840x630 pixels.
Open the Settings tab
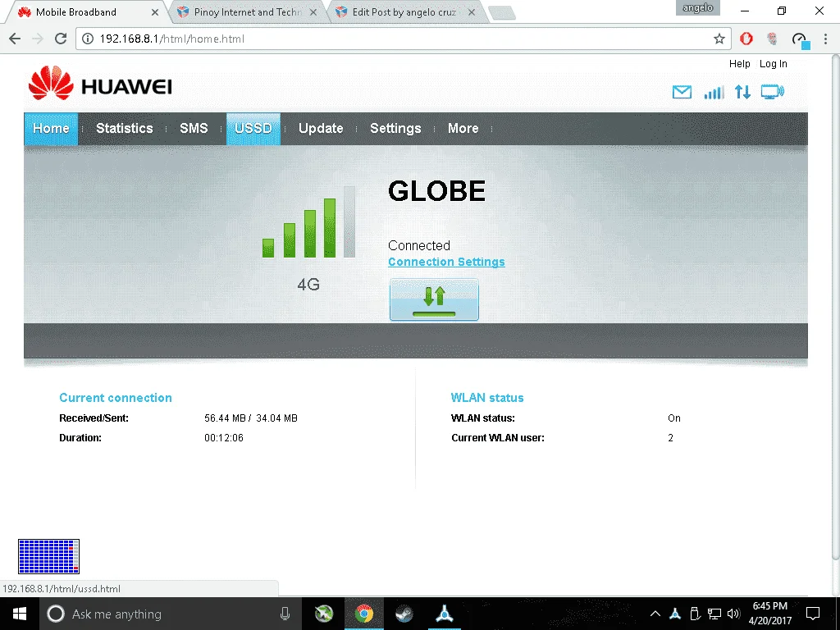pos(395,129)
